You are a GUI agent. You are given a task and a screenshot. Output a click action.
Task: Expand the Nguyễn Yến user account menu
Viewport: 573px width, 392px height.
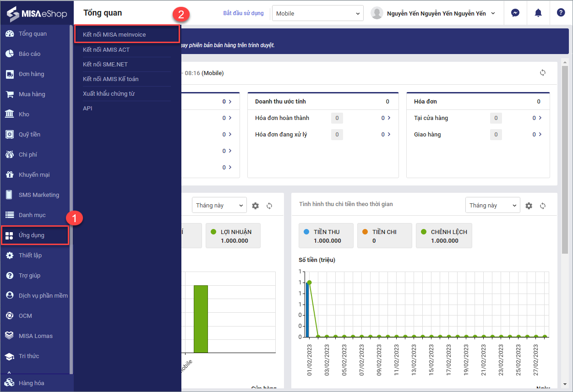click(x=436, y=13)
